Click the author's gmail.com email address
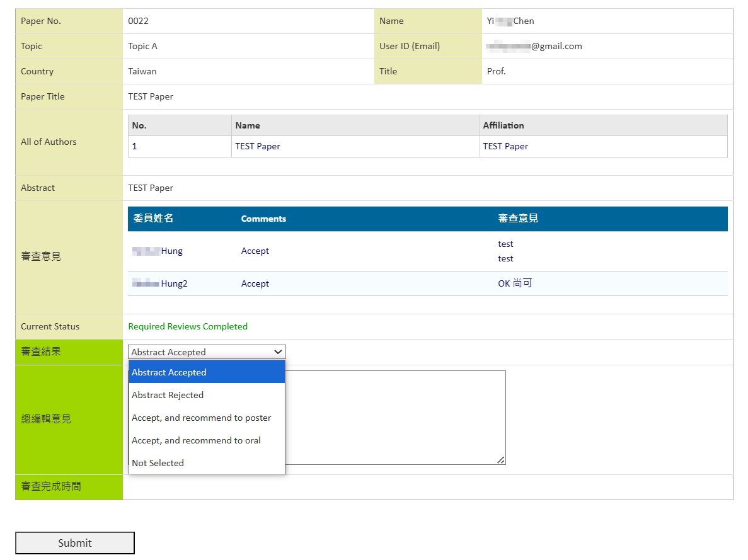This screenshot has height=560, width=748. point(534,46)
